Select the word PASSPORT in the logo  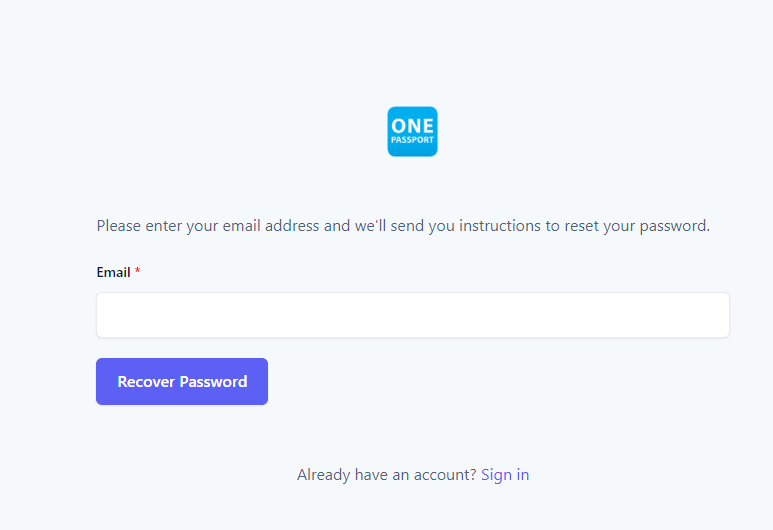point(412,140)
